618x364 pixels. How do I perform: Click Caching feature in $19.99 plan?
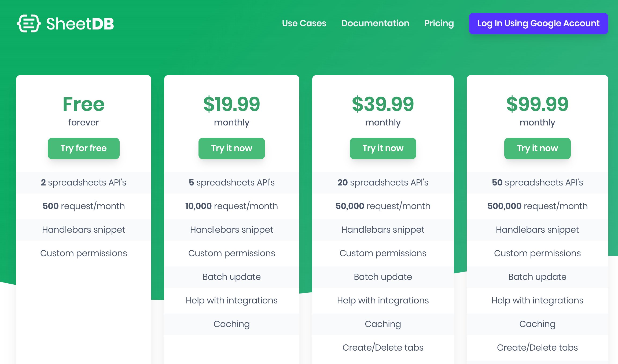click(x=231, y=324)
